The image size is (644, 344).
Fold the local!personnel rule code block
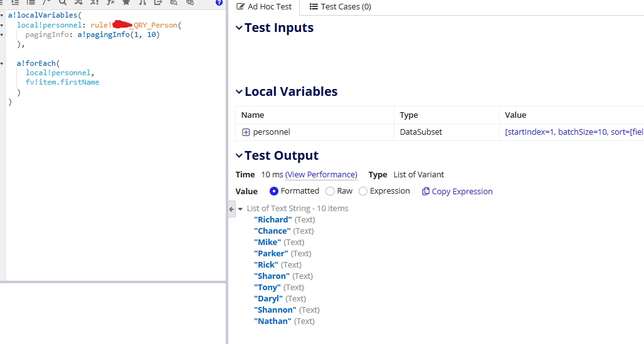[x=2, y=25]
